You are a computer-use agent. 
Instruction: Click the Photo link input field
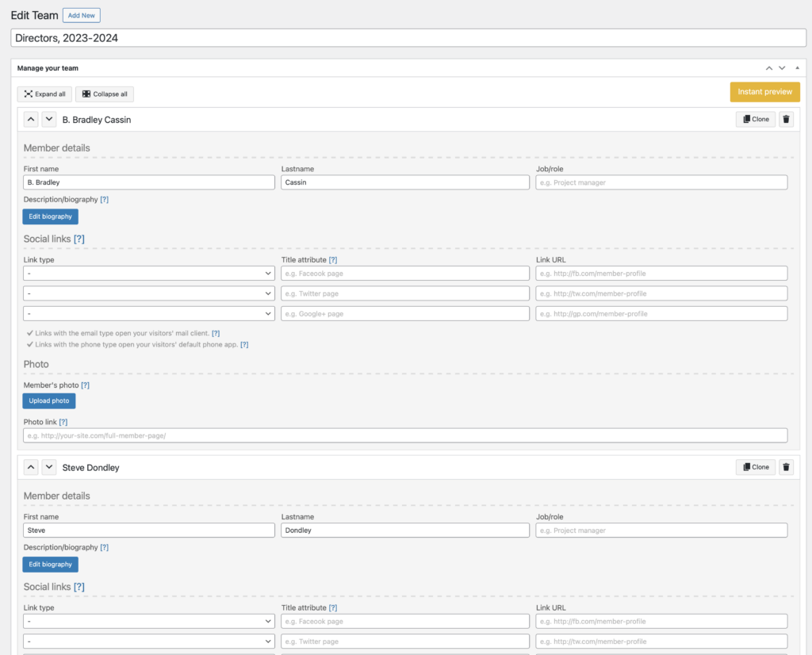pos(405,435)
